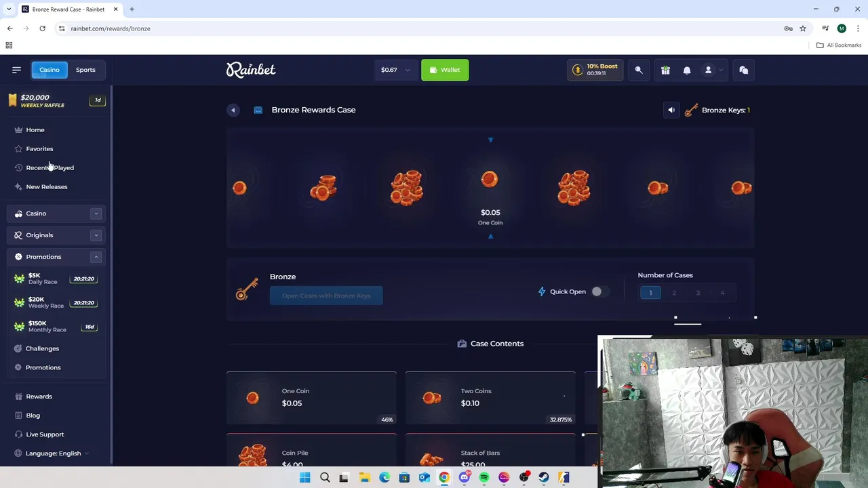Screen dimensions: 868x488
Task: Click the Rainbet logo
Action: 251,70
